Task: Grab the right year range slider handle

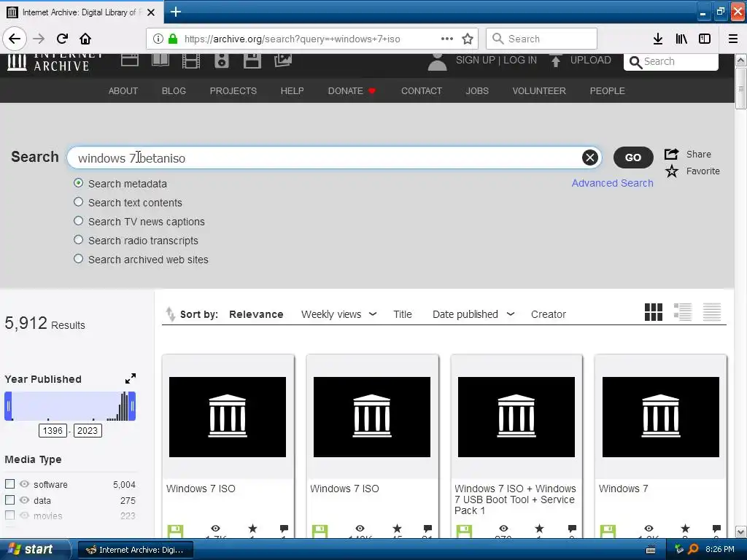Action: pos(132,406)
